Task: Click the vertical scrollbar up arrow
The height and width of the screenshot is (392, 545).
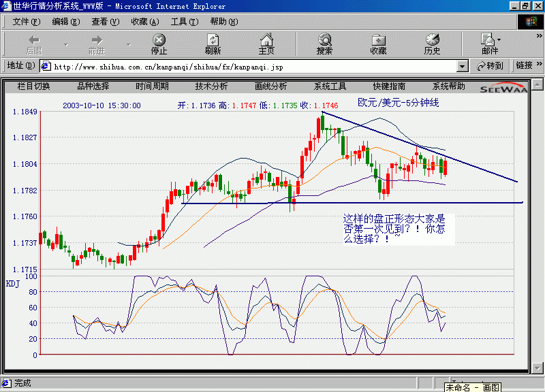Action: click(x=537, y=84)
